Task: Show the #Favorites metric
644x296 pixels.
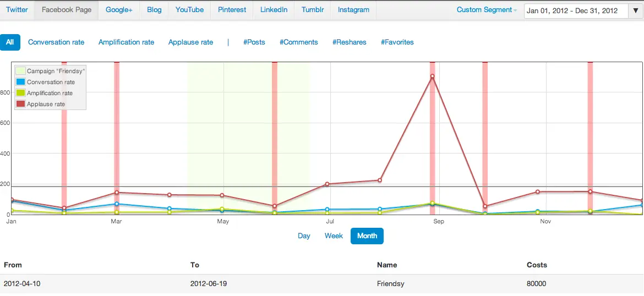Action: pyautogui.click(x=397, y=42)
